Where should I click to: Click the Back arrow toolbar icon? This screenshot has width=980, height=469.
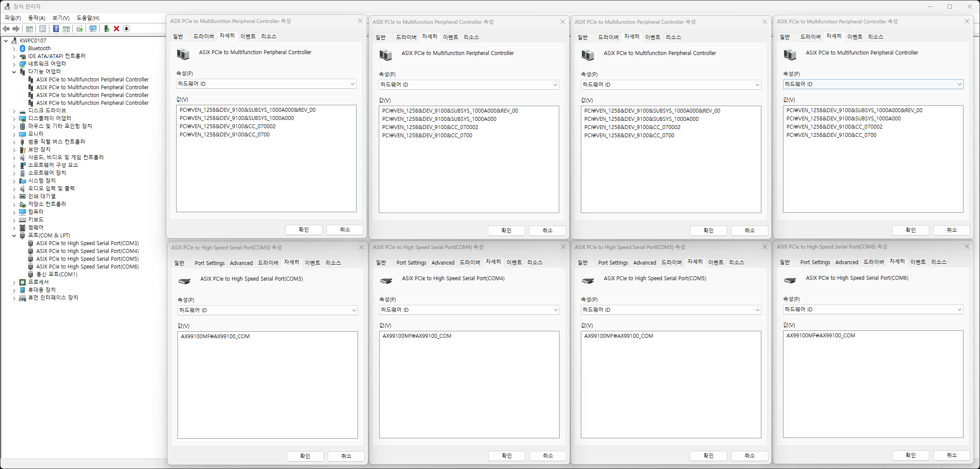tap(6, 29)
